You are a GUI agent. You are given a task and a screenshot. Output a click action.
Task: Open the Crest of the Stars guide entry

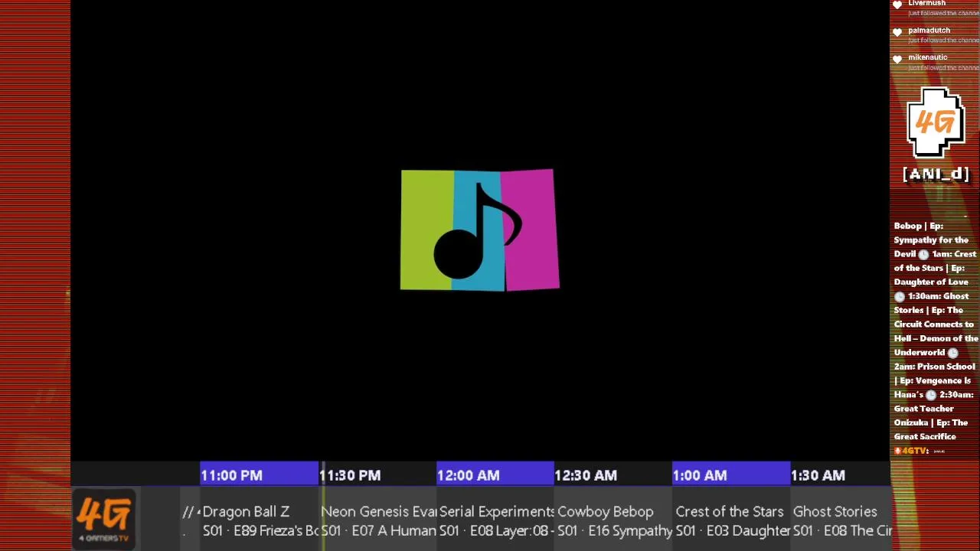tap(732, 520)
